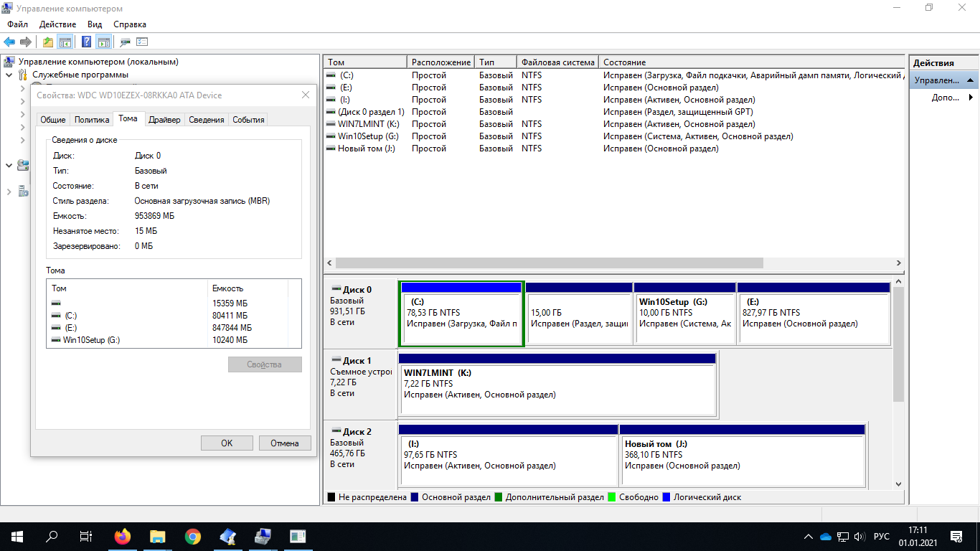This screenshot has height=551, width=980.
Task: Switch to the Политика tab
Action: pyautogui.click(x=92, y=120)
